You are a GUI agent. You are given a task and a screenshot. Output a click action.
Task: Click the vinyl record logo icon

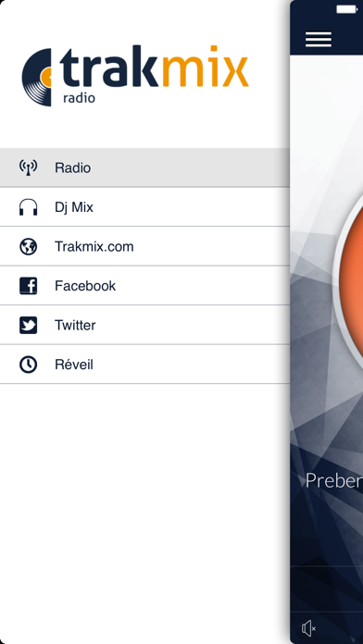(x=37, y=77)
